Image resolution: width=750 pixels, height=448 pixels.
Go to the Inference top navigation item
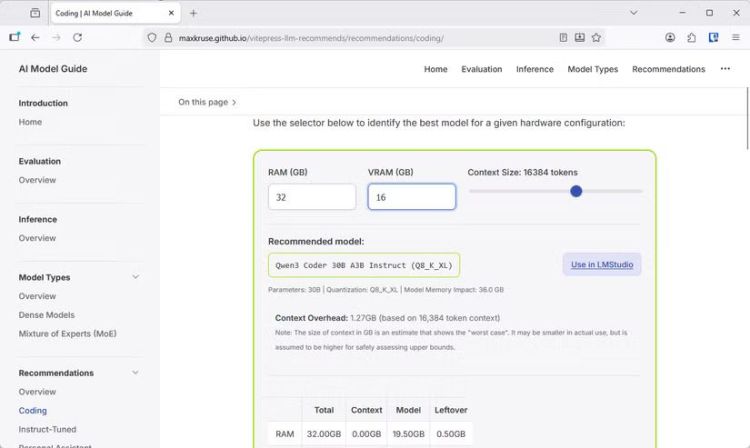pos(534,69)
